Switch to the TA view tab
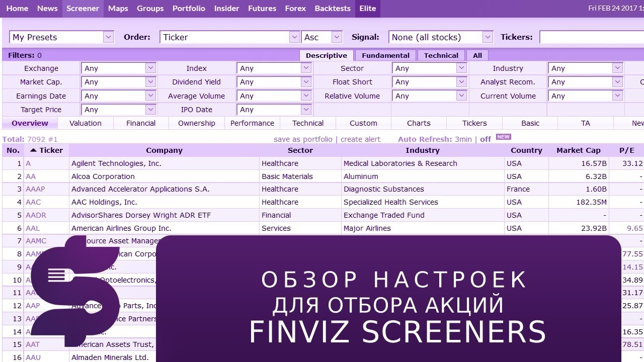Viewport: 644px width, 362px height. point(586,123)
